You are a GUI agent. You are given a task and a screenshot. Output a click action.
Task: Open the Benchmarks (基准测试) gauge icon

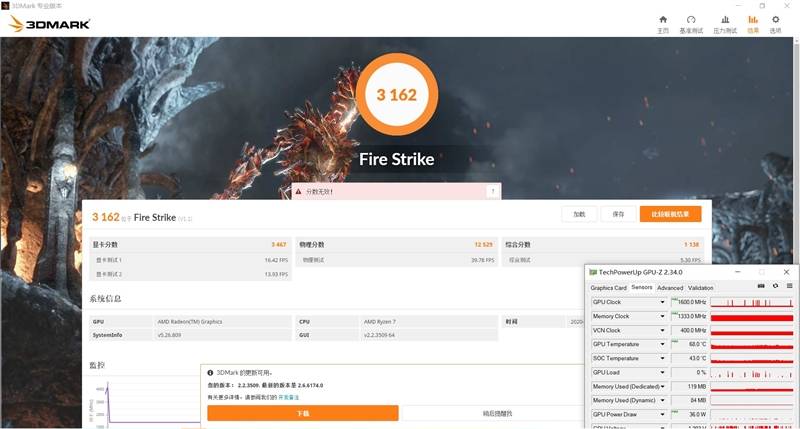tap(690, 23)
